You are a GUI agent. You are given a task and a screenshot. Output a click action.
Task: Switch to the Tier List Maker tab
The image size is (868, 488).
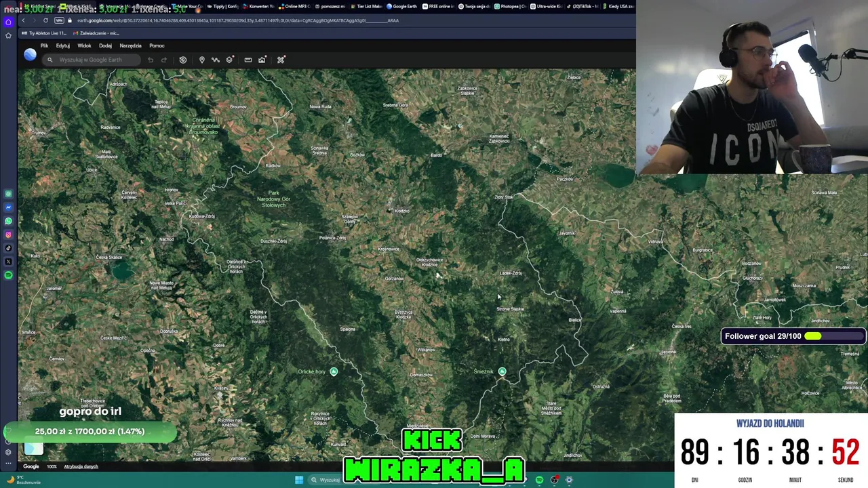click(x=366, y=6)
